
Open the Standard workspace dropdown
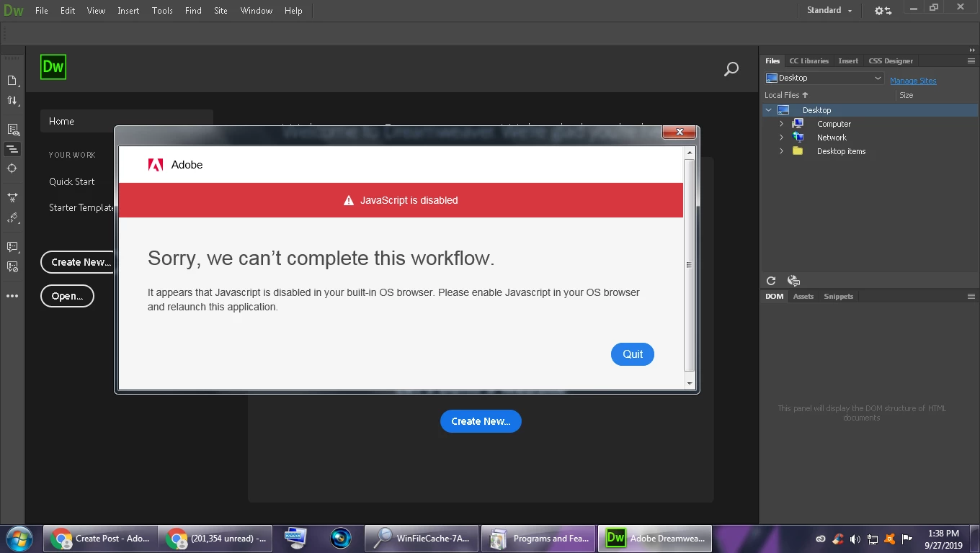pyautogui.click(x=829, y=11)
